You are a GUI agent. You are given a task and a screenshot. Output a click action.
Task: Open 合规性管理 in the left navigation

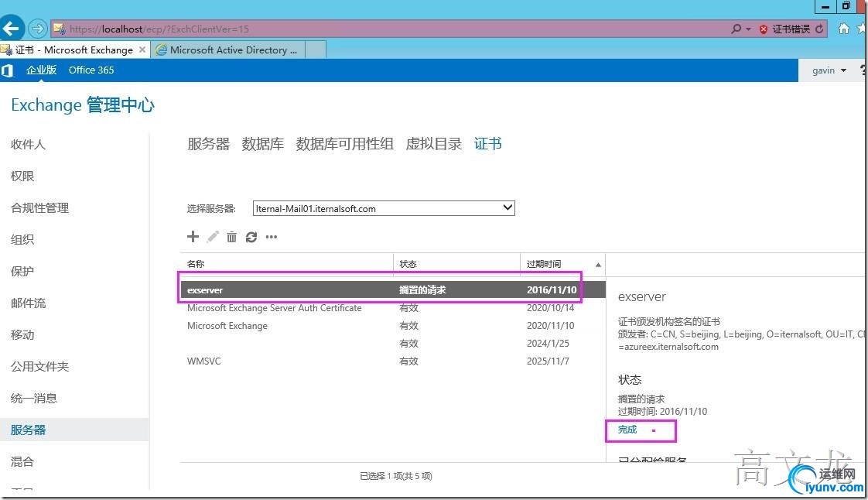[40, 208]
